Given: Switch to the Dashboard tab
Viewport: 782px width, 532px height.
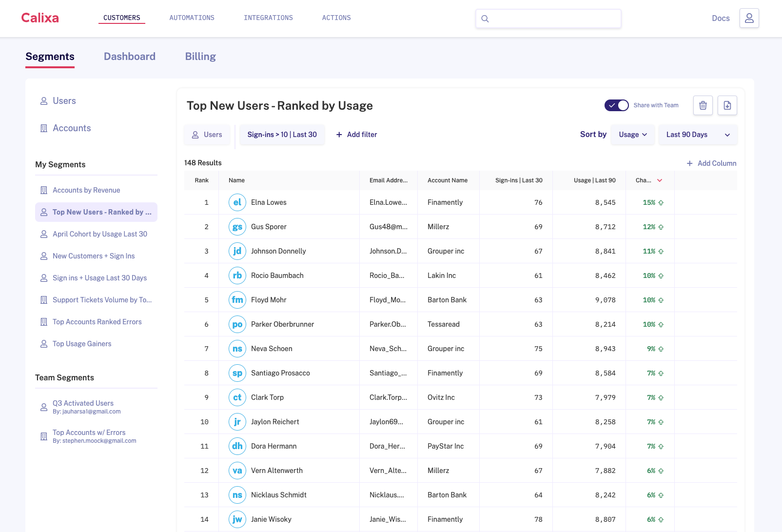Looking at the screenshot, I should tap(130, 57).
